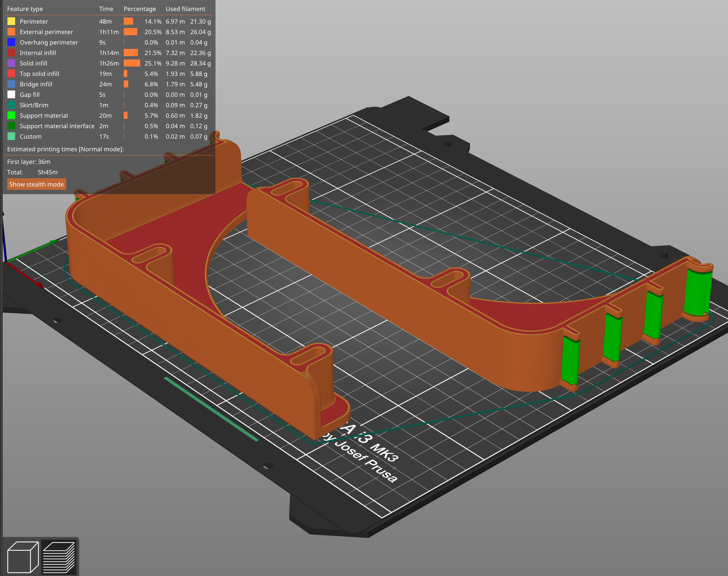Toggle Internal infill row in legend

109,53
